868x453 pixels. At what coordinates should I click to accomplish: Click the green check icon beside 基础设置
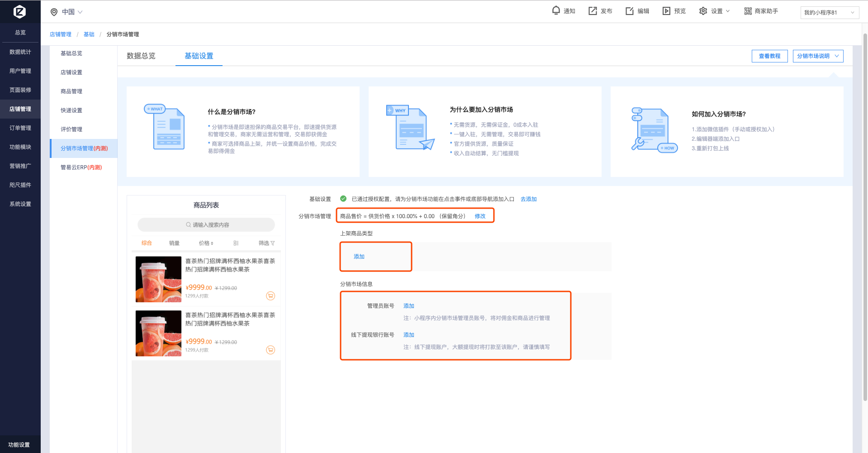pos(343,199)
